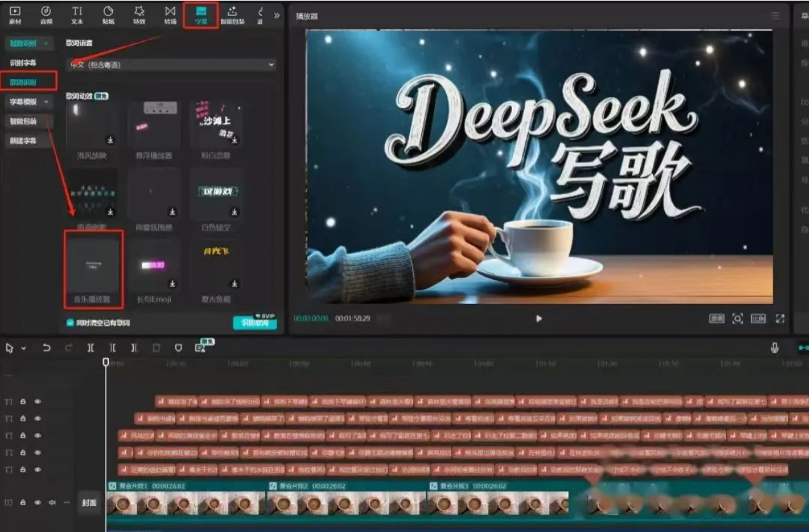Click the timeline delete icon
The height and width of the screenshot is (532, 809).
(x=156, y=348)
